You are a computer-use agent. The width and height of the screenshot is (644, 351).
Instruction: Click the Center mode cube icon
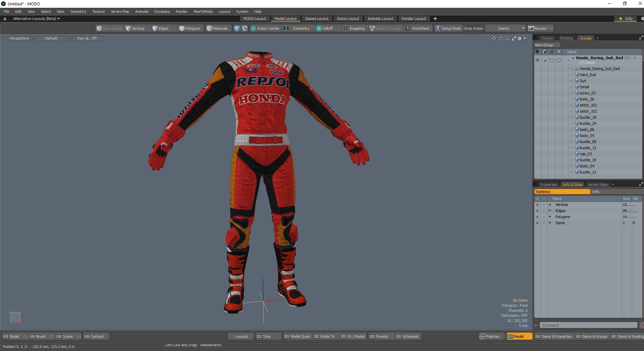pos(245,28)
